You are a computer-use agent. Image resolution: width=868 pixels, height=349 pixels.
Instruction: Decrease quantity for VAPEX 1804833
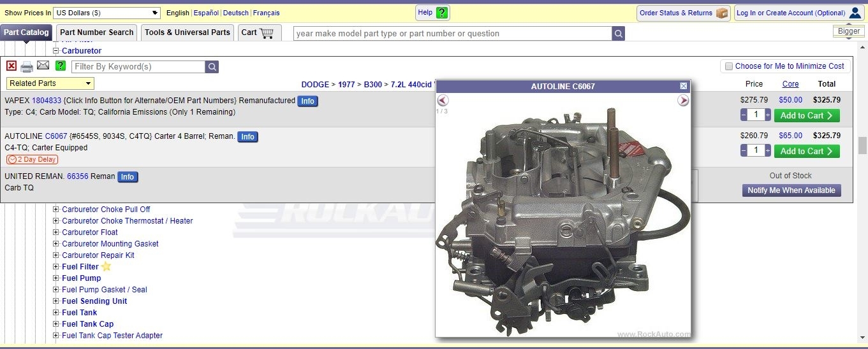point(744,115)
